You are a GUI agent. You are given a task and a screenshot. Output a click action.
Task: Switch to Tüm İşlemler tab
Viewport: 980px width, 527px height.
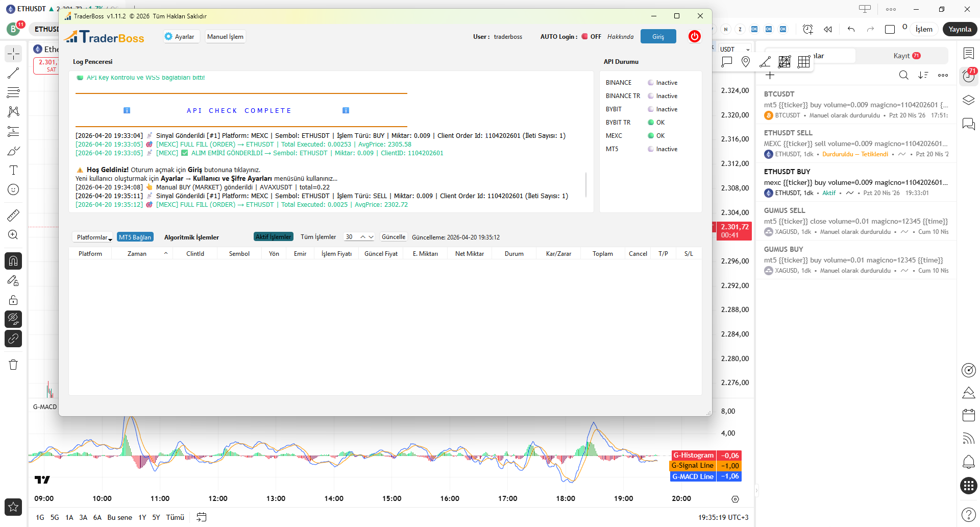318,237
